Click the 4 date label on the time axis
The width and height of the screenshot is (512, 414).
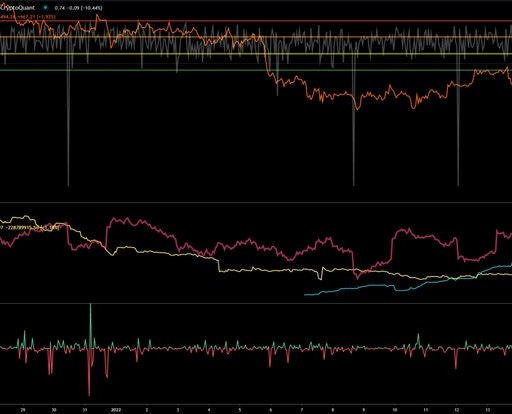[209, 410]
